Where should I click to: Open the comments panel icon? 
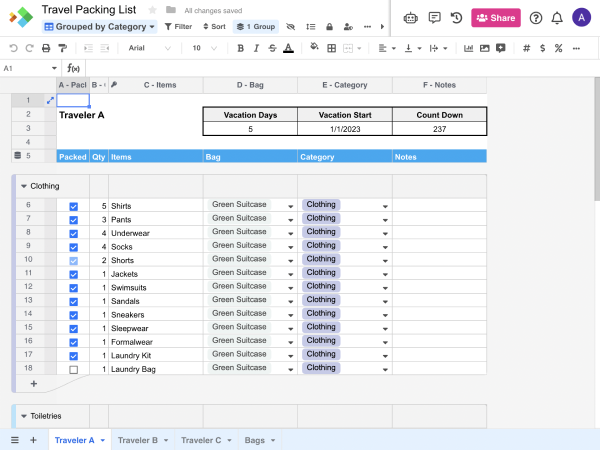coord(434,18)
